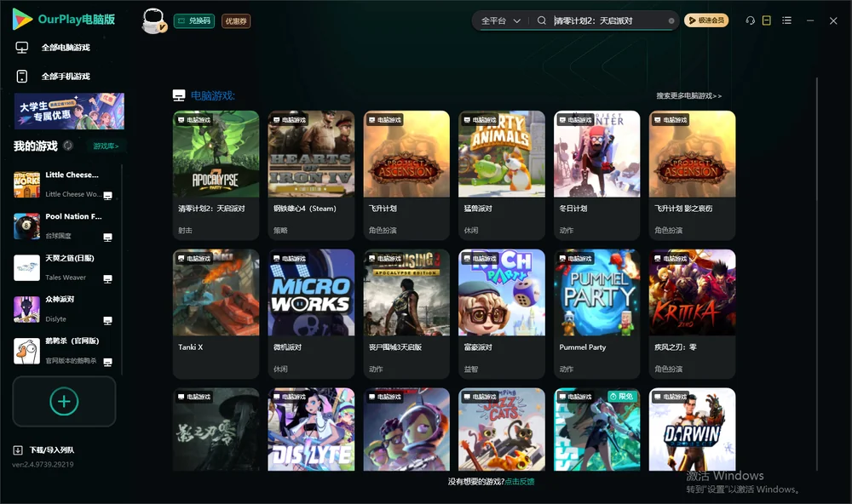Open the 飞升计划 game card
The height and width of the screenshot is (504, 852).
click(406, 175)
